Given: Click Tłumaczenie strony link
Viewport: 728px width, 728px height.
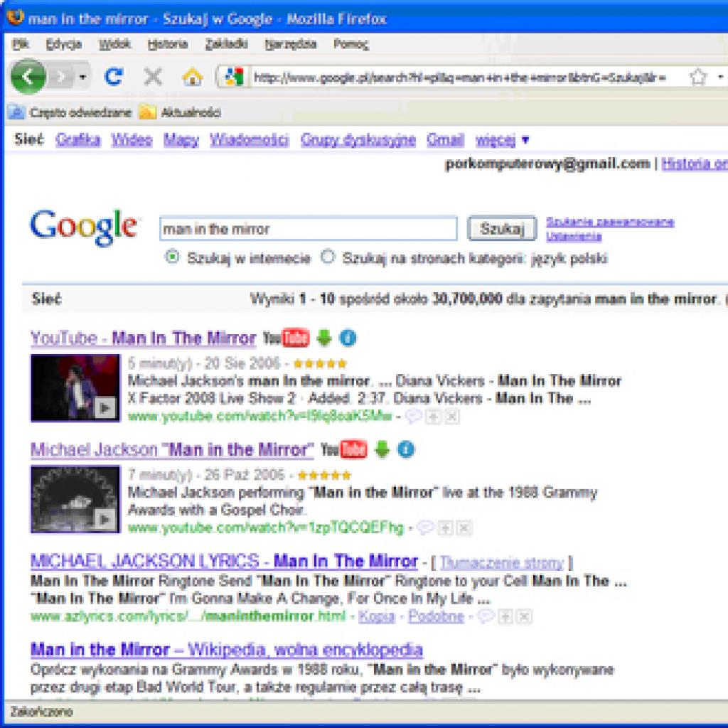Looking at the screenshot, I should (502, 563).
